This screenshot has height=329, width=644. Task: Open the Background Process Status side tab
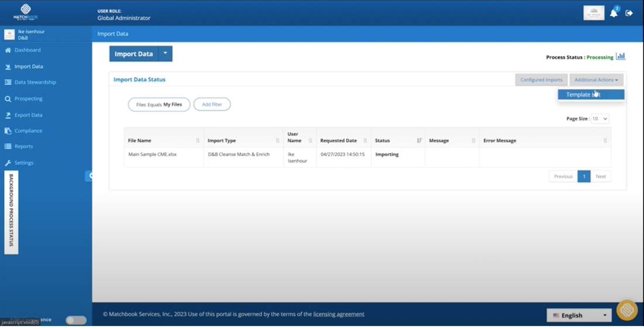tap(11, 213)
